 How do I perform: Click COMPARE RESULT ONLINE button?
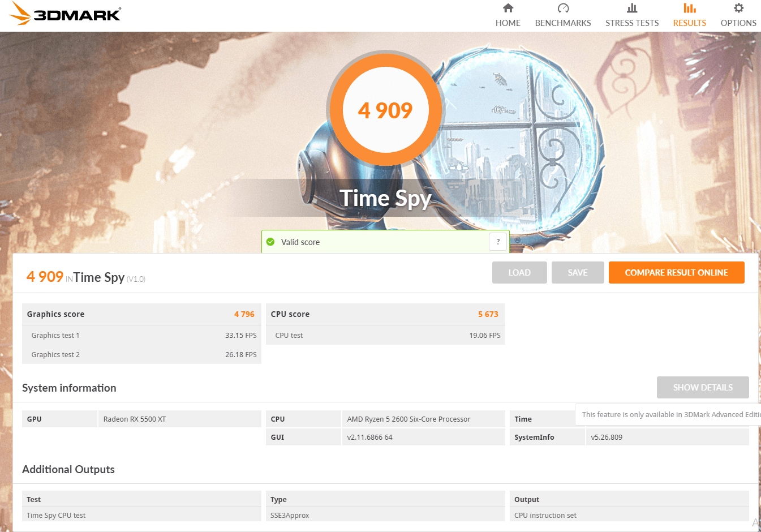point(676,273)
